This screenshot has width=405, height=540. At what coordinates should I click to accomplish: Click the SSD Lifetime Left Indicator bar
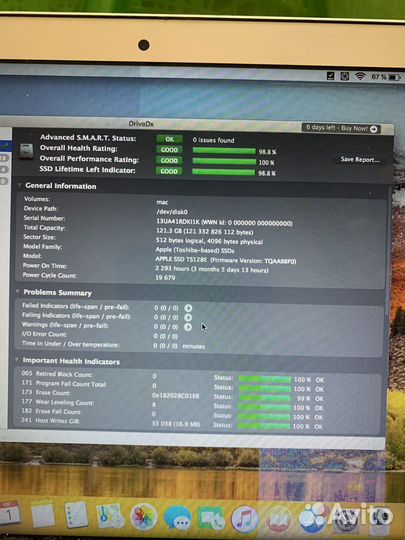click(x=224, y=172)
